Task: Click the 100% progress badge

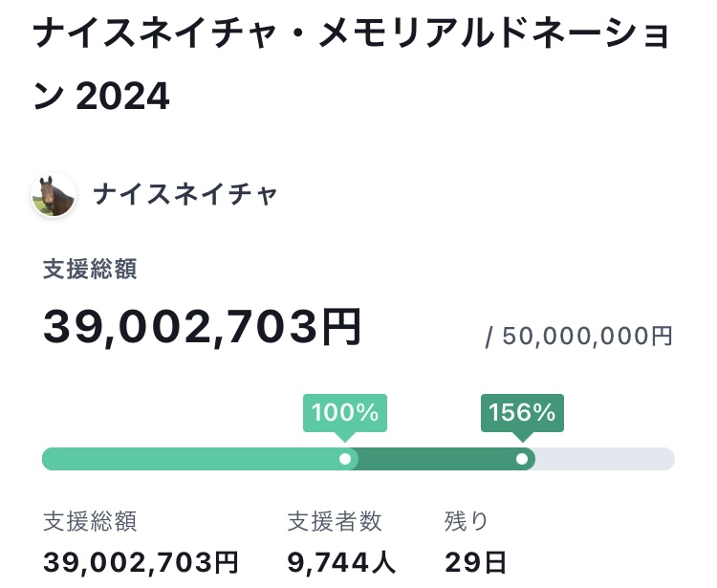Action: (345, 413)
